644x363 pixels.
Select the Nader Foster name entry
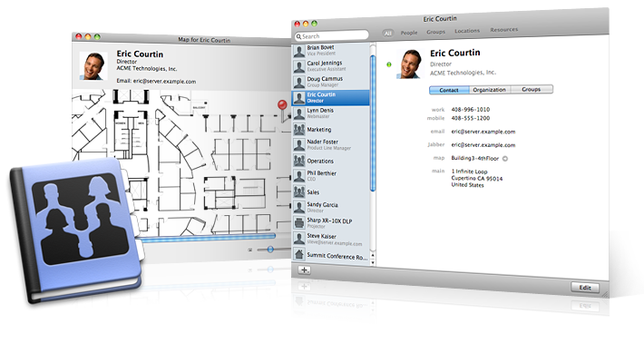pos(322,142)
